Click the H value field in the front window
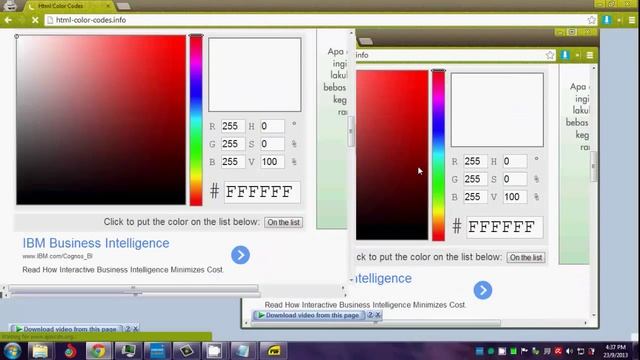This screenshot has height=360, width=640. (272, 126)
